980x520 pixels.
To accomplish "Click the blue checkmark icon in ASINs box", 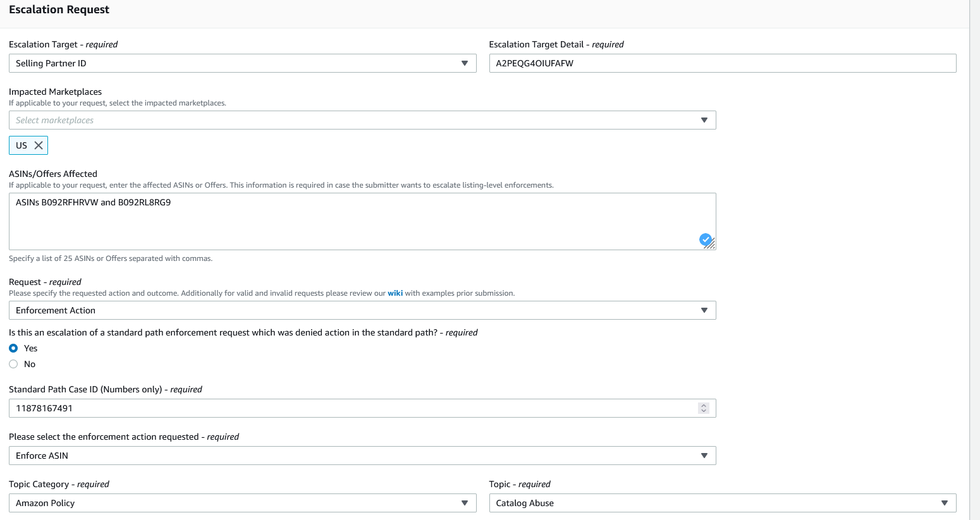I will tap(705, 239).
